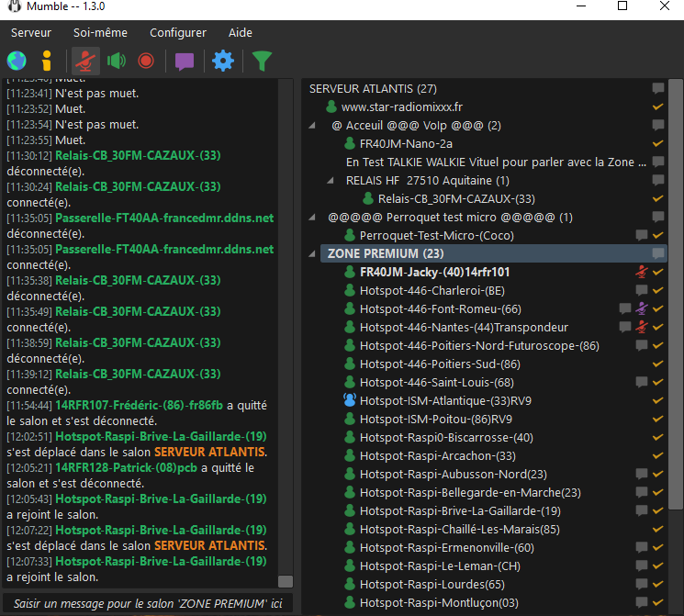The image size is (684, 616).
Task: Toggle the self-deafen speaker button
Action: point(117,61)
